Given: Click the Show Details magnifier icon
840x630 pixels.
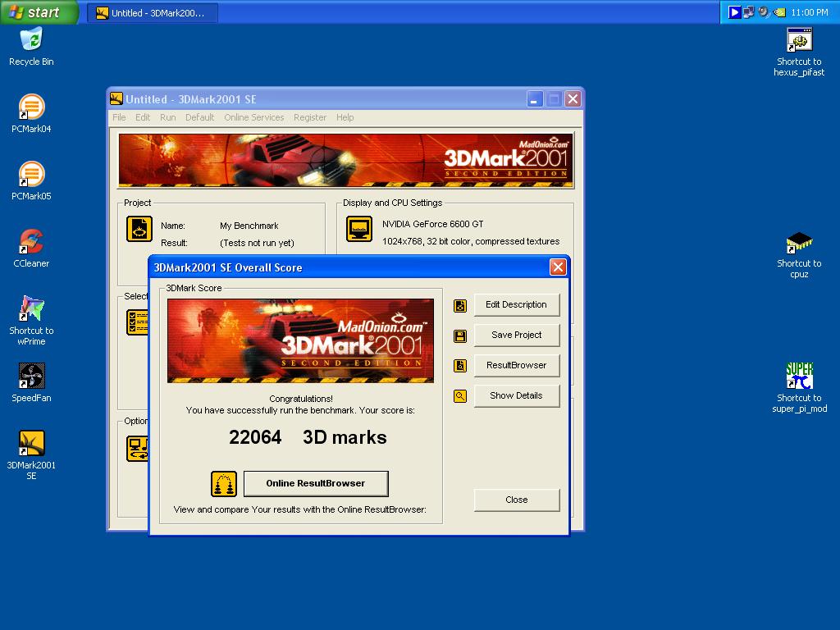Looking at the screenshot, I should (460, 396).
